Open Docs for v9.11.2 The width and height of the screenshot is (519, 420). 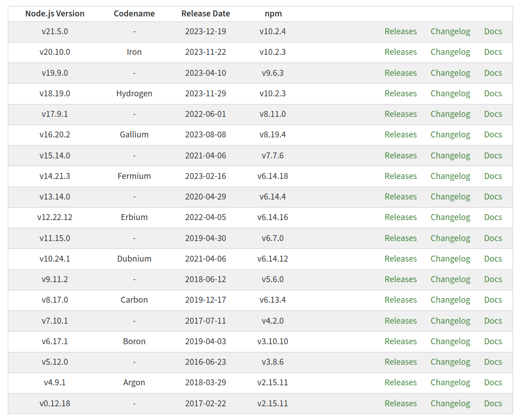pyautogui.click(x=493, y=279)
